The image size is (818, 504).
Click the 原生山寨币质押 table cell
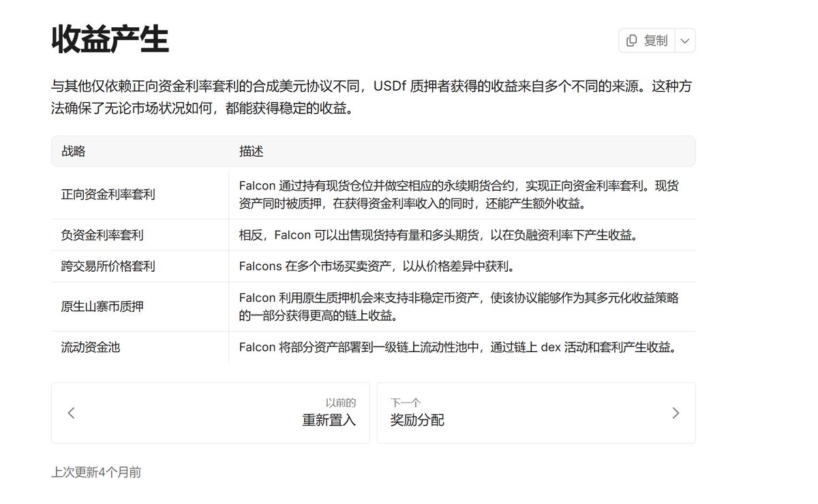[140, 306]
